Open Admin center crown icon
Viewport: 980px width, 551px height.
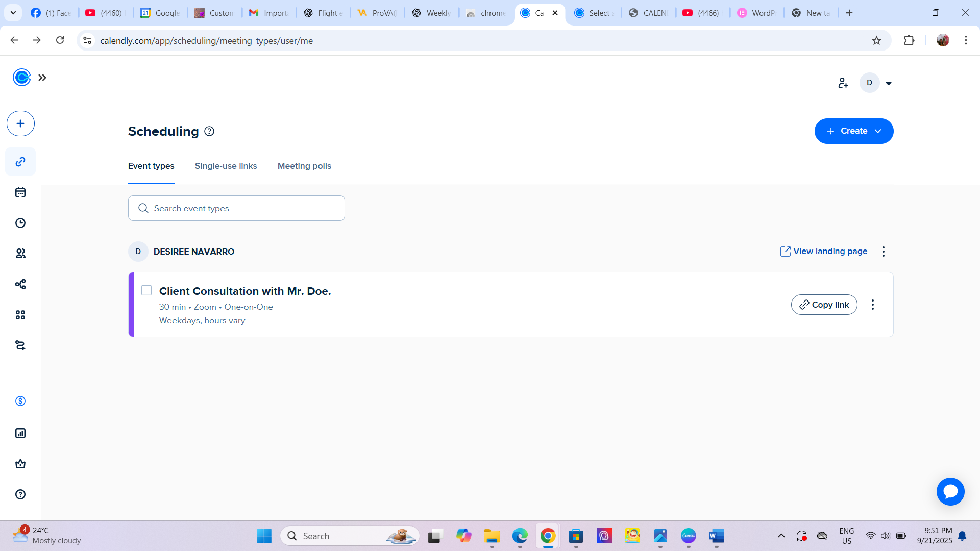tap(20, 464)
